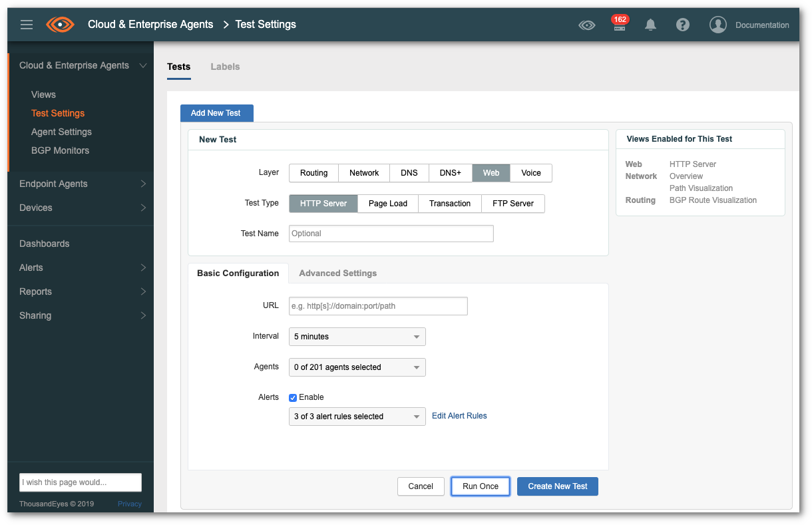Enable the Alerts checkbox

292,397
